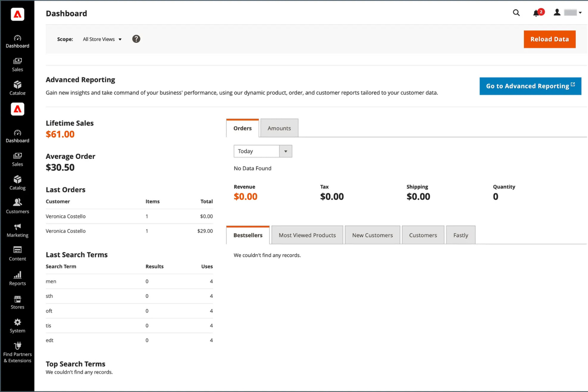Select the Most Viewed Products tab
This screenshot has width=588, height=392.
tap(307, 235)
